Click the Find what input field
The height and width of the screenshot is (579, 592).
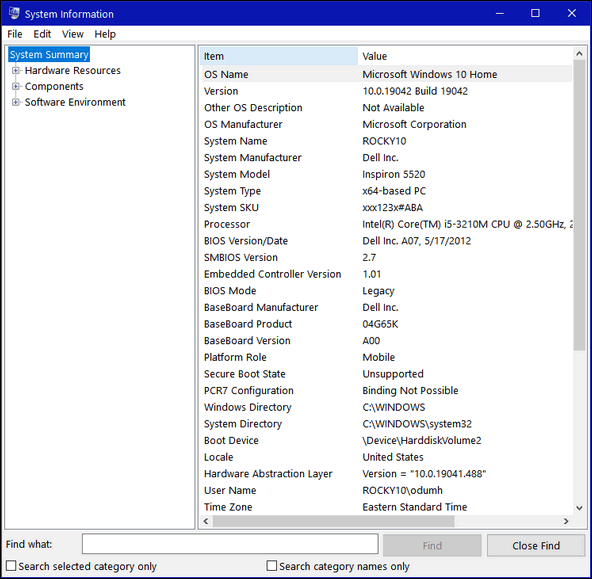pos(230,544)
